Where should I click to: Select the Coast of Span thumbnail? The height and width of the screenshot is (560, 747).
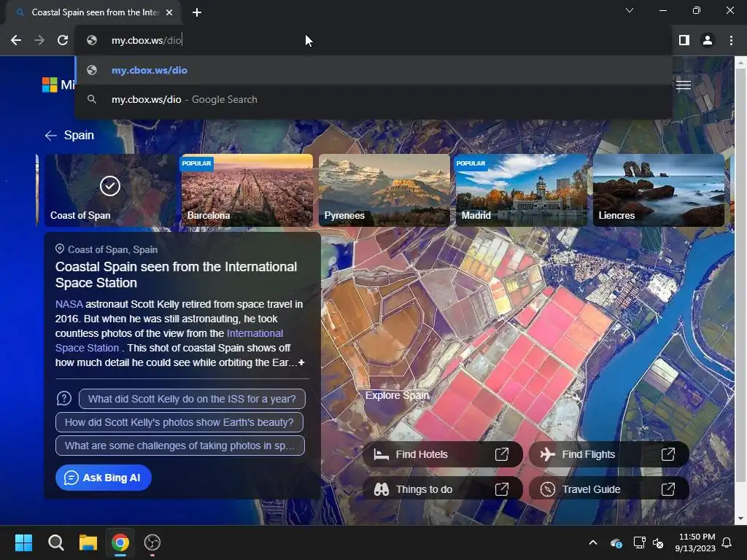pos(110,190)
